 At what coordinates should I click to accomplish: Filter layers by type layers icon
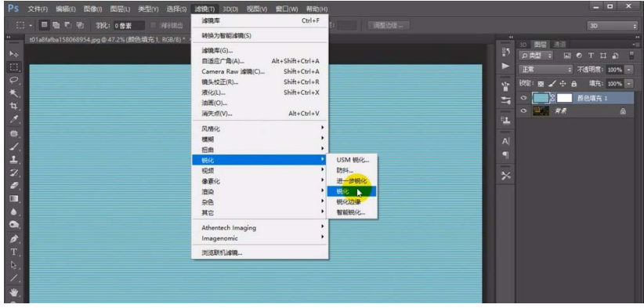click(591, 56)
